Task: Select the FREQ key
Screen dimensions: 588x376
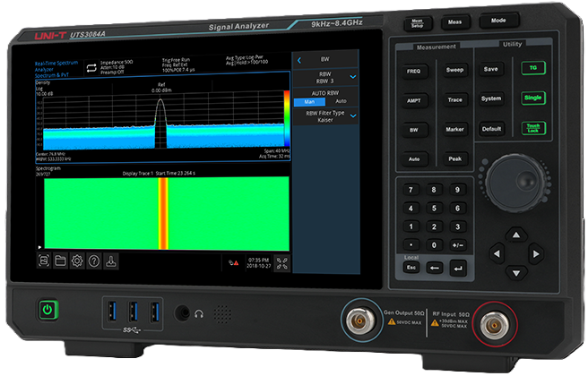Action: 413,71
